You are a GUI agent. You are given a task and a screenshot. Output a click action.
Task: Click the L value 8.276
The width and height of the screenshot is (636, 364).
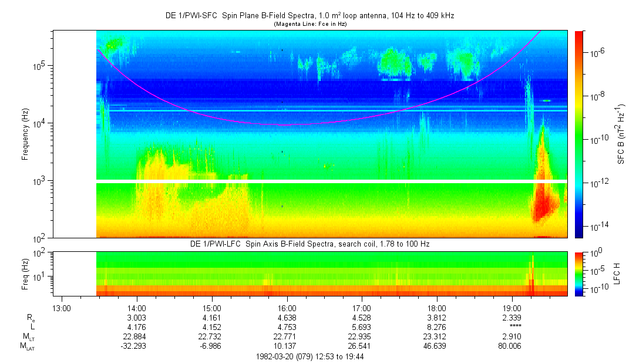[x=437, y=327]
